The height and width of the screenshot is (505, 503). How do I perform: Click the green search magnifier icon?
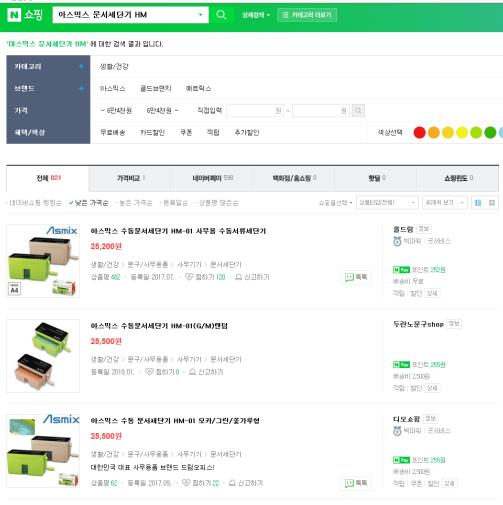pyautogui.click(x=221, y=15)
